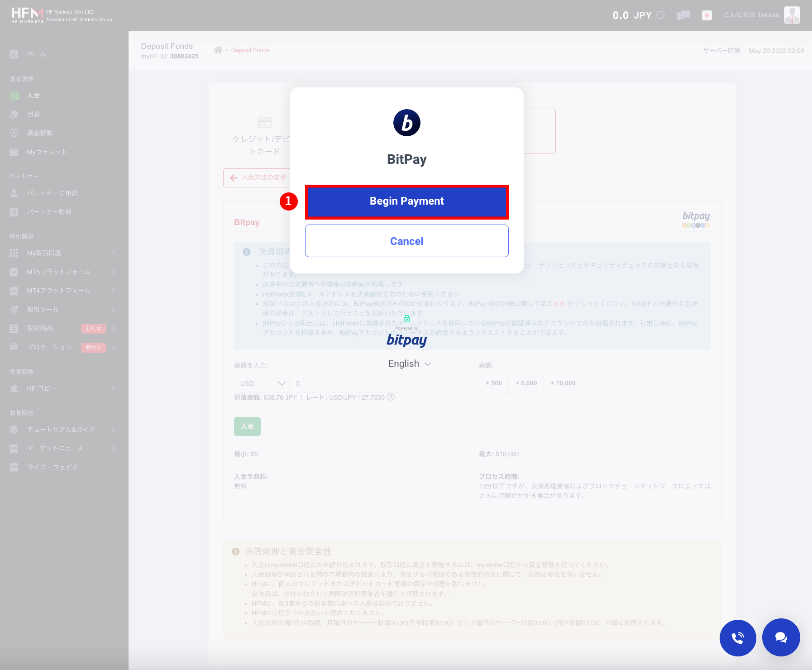Screen dimensions: 812x670
Task: Click the Begin Payment button
Action: [x=406, y=201]
